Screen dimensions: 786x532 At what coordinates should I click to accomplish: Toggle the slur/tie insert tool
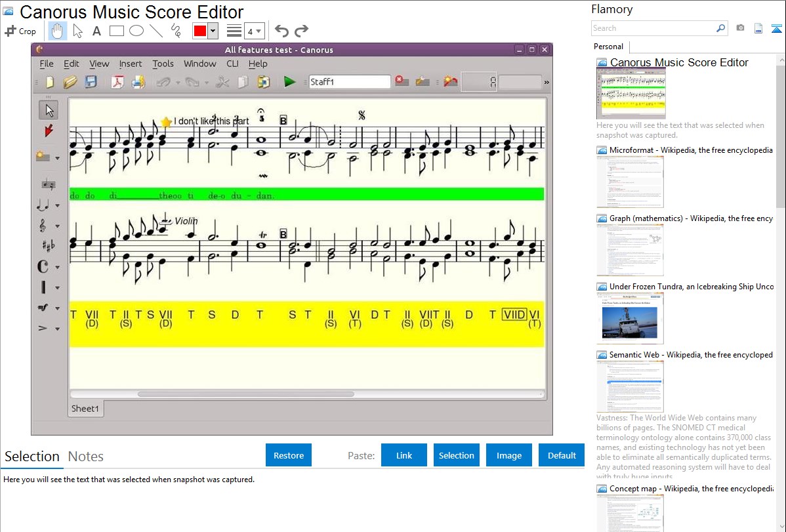click(43, 205)
